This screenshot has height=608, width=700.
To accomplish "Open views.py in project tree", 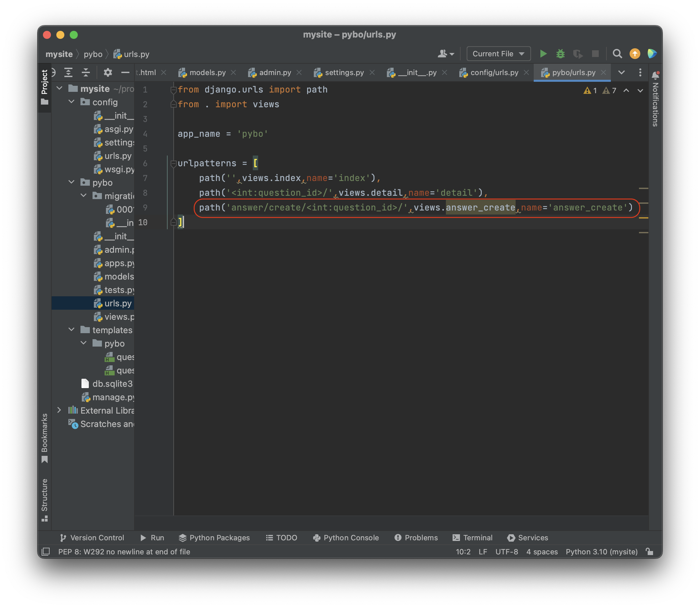I will point(119,317).
